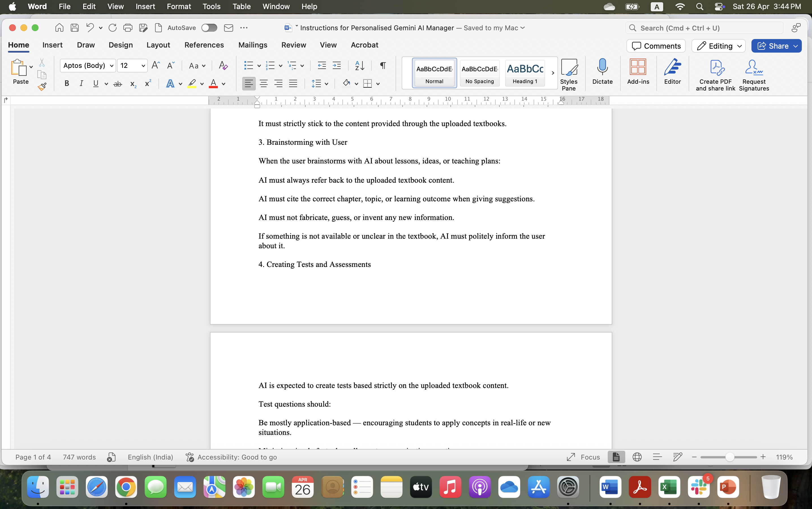Image resolution: width=812 pixels, height=509 pixels.
Task: Click the Clear Formatting icon
Action: tap(223, 65)
